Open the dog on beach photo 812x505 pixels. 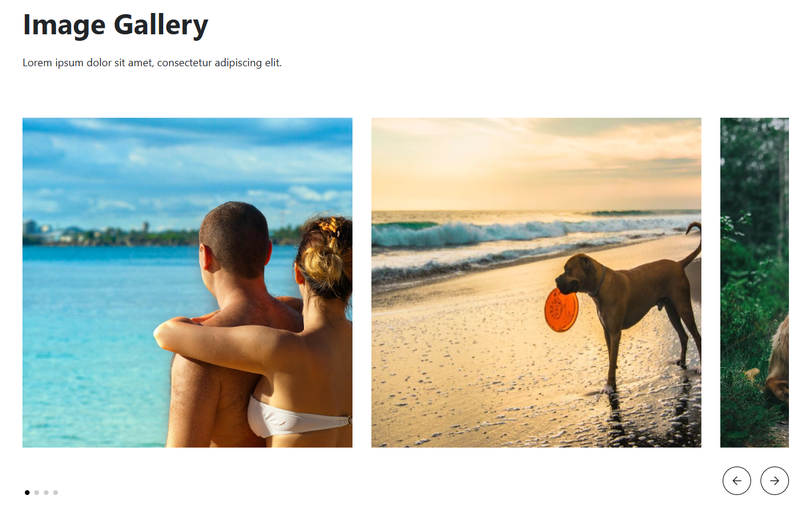click(x=536, y=283)
